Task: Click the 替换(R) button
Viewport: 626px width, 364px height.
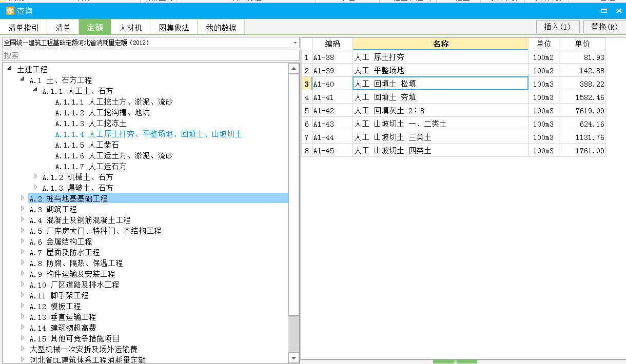Action: point(604,27)
